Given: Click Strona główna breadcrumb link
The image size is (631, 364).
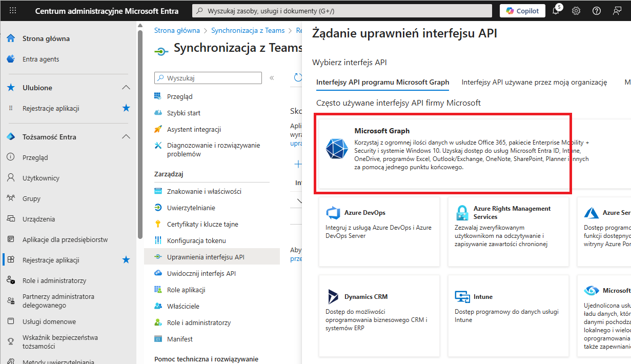Looking at the screenshot, I should pyautogui.click(x=177, y=31).
